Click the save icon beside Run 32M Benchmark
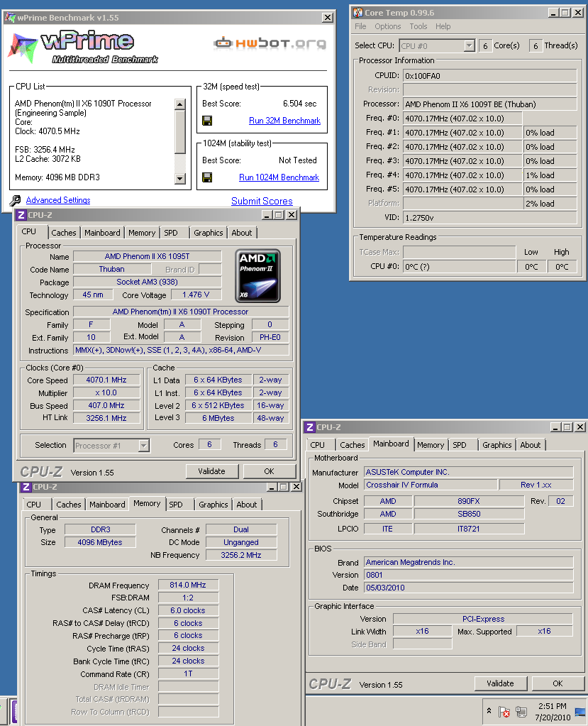The height and width of the screenshot is (726, 588). pos(207,121)
